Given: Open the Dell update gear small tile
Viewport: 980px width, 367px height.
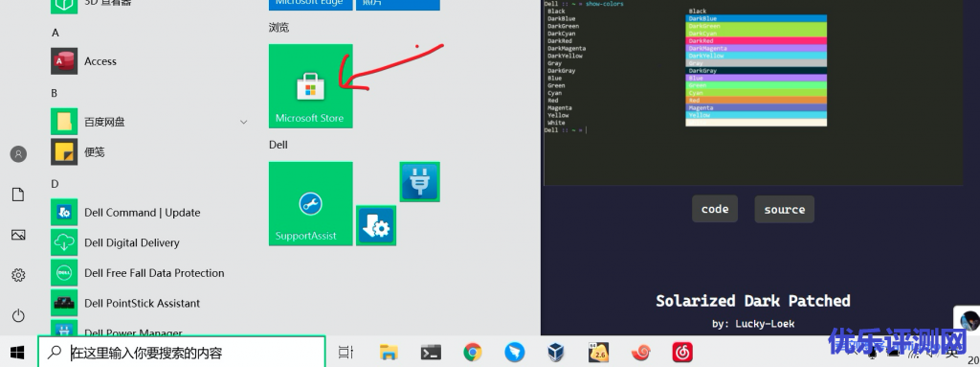Looking at the screenshot, I should click(376, 225).
